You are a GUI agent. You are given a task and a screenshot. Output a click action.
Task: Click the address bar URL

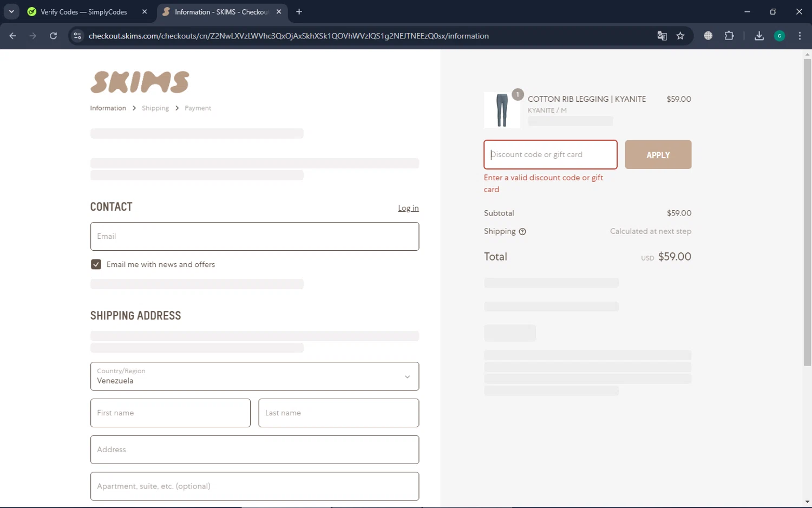pyautogui.click(x=289, y=36)
